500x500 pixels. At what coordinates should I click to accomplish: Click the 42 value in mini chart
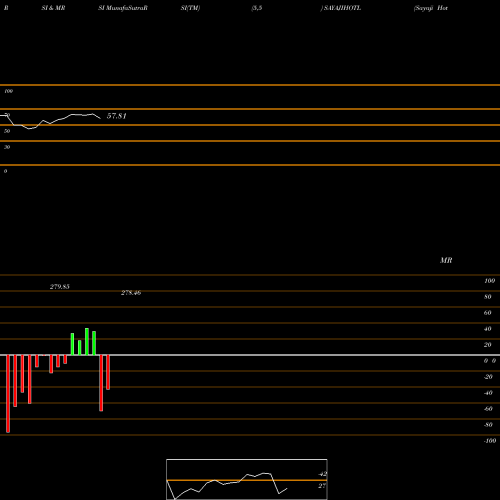click(x=322, y=474)
